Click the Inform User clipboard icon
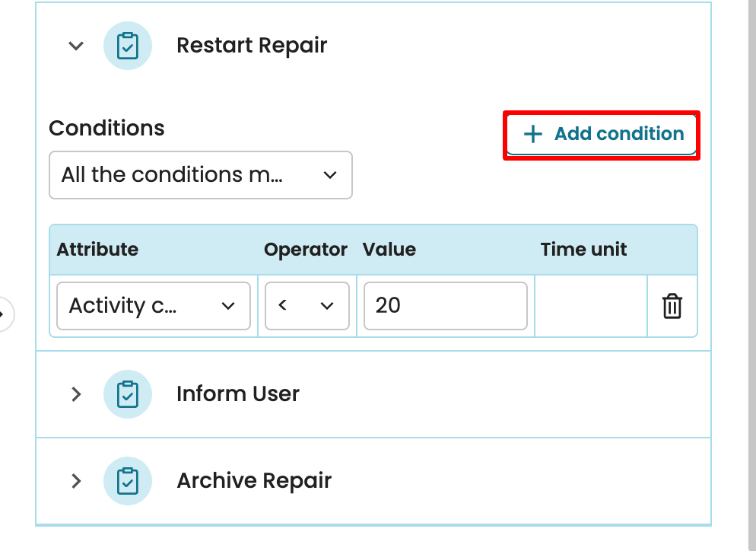This screenshot has width=756, height=551. (128, 394)
